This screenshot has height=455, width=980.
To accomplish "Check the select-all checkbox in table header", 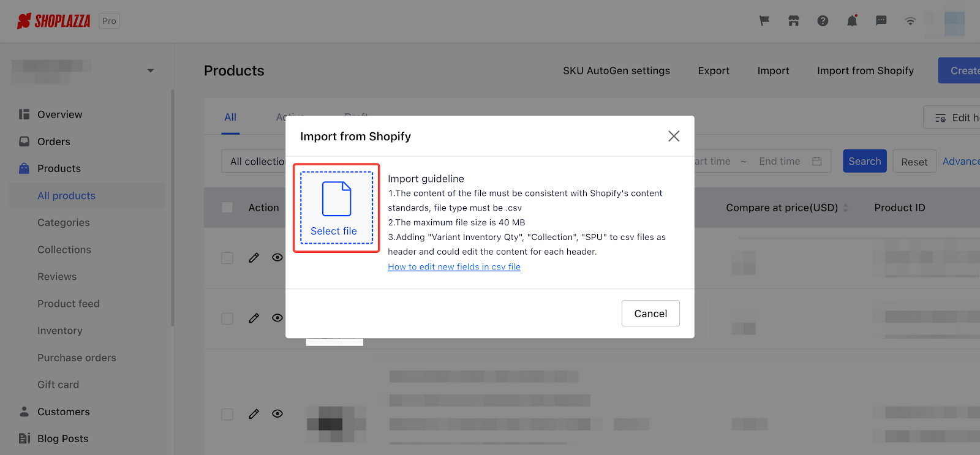I will click(227, 208).
